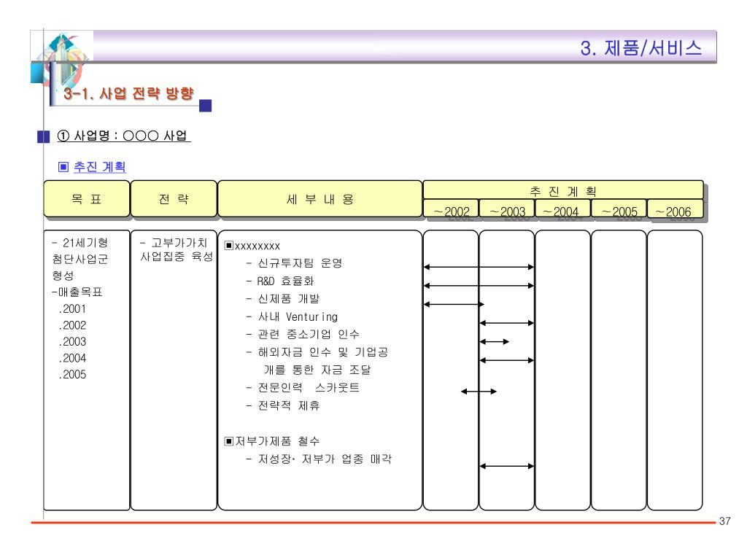Click the '■xxxxxxxx' bullet heading
Screen dimensions: 747x560
click(252, 246)
